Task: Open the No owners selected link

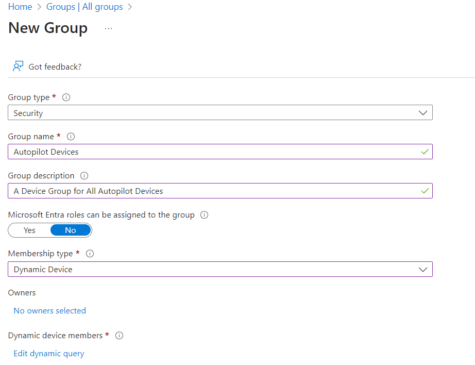Action: (50, 311)
